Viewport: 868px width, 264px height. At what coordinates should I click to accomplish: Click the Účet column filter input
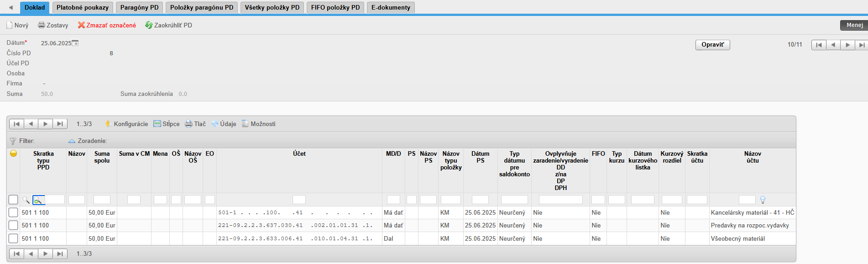click(299, 200)
